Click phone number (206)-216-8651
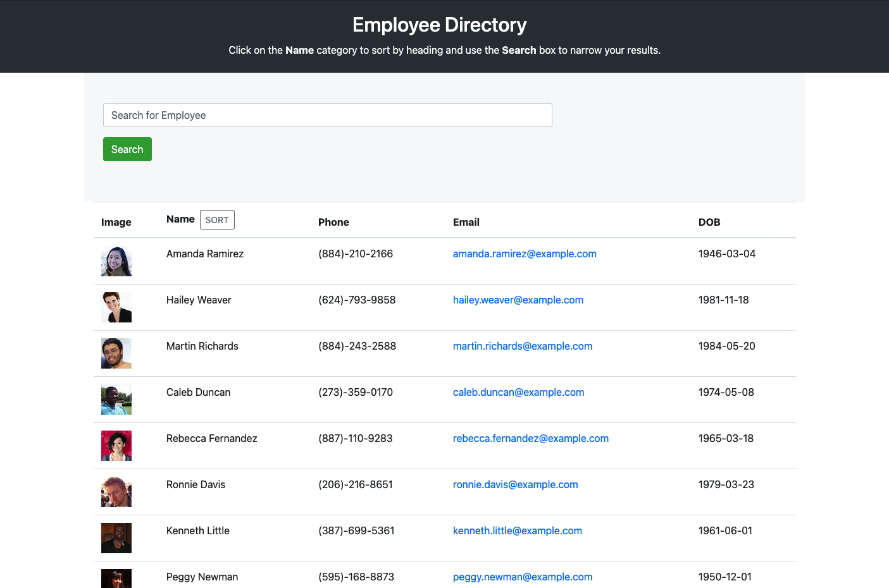This screenshot has height=588, width=889. pos(356,484)
